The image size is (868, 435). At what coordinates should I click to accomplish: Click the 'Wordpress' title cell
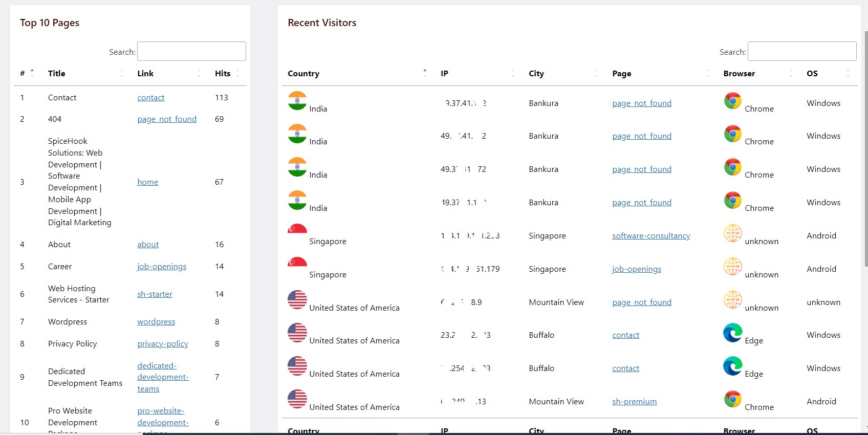[x=68, y=321]
